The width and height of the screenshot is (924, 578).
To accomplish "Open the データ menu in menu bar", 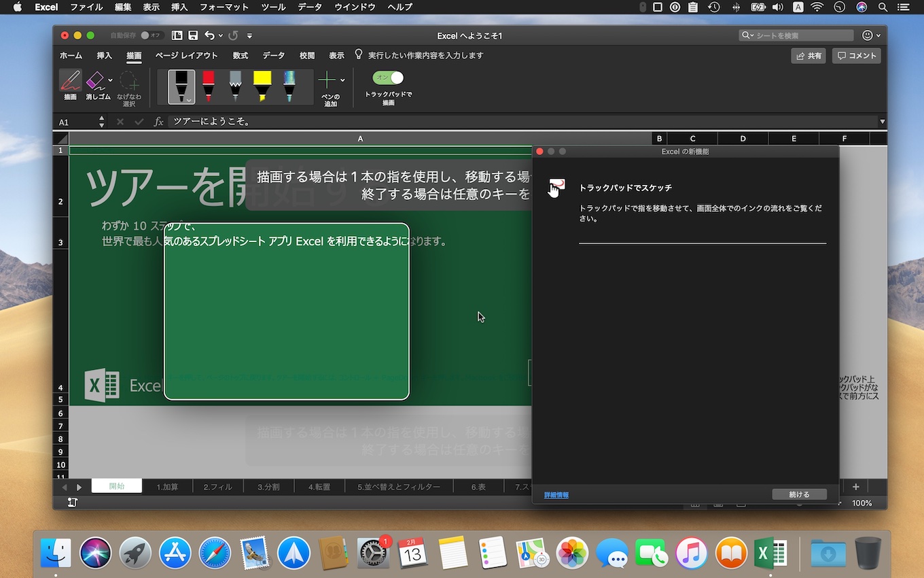I will pos(310,7).
